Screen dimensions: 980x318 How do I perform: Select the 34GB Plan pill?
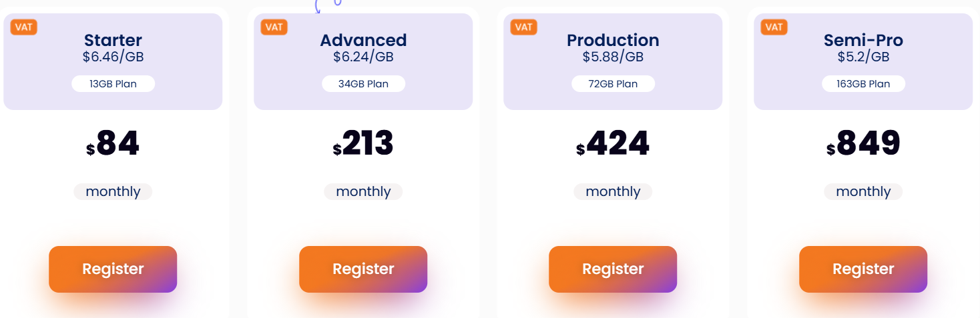pos(363,84)
